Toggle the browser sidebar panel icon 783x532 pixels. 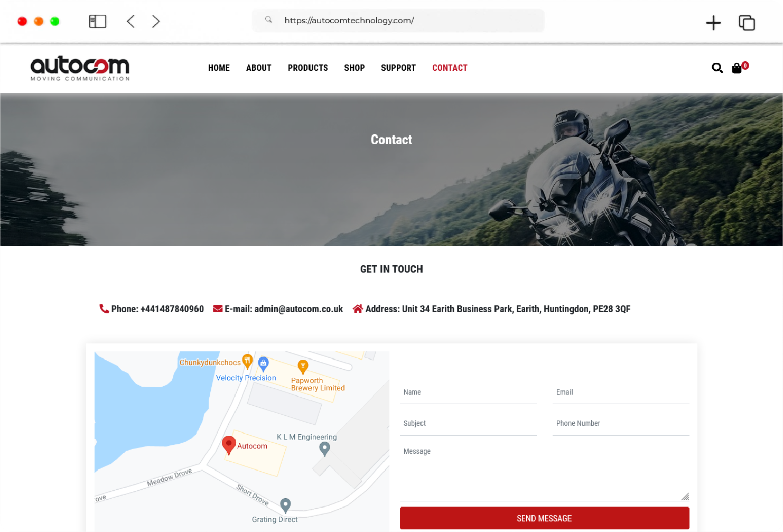tap(98, 21)
